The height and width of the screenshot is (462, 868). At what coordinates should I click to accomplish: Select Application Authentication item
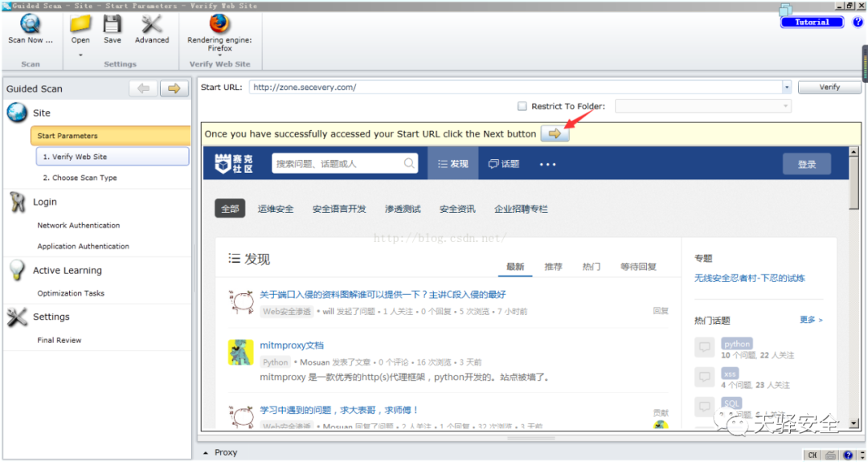coord(83,246)
